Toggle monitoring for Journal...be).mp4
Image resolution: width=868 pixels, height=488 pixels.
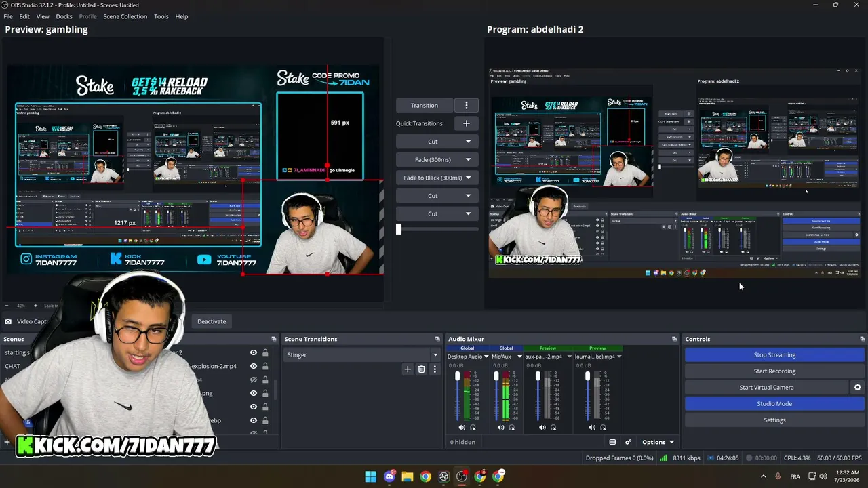point(603,428)
